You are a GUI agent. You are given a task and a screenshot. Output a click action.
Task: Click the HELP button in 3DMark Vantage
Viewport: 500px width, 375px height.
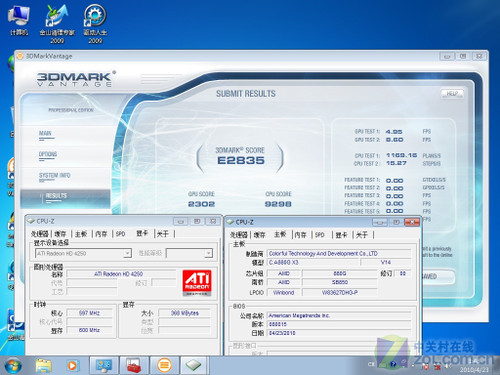pyautogui.click(x=452, y=93)
